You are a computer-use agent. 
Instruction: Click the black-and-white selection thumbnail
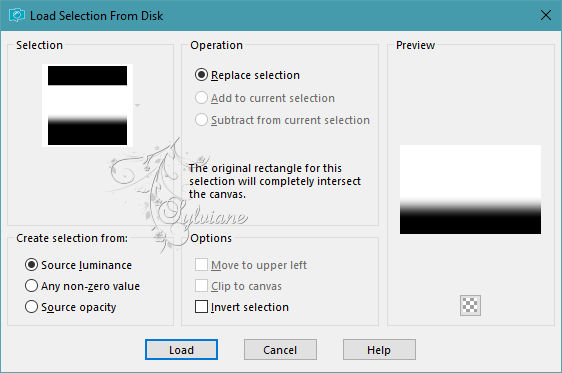(87, 105)
